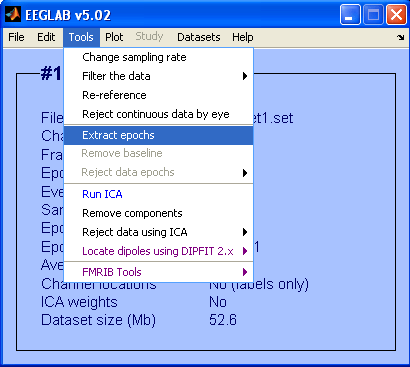This screenshot has width=410, height=367.
Task: Open the Edit menu
Action: pyautogui.click(x=46, y=37)
